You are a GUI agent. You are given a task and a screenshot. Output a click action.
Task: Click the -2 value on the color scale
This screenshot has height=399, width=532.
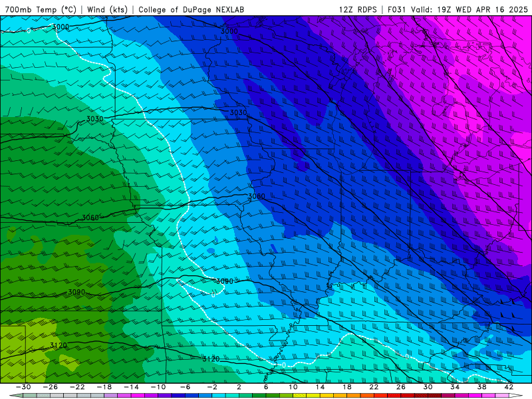pos(212,387)
